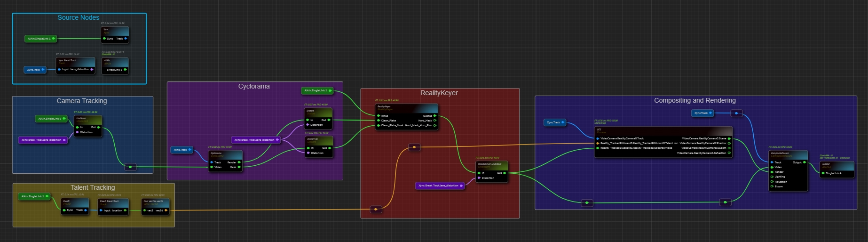Viewport: 868px width, 242px height.
Task: Click the Bloom input pin on CompositePasses
Action: click(772, 186)
